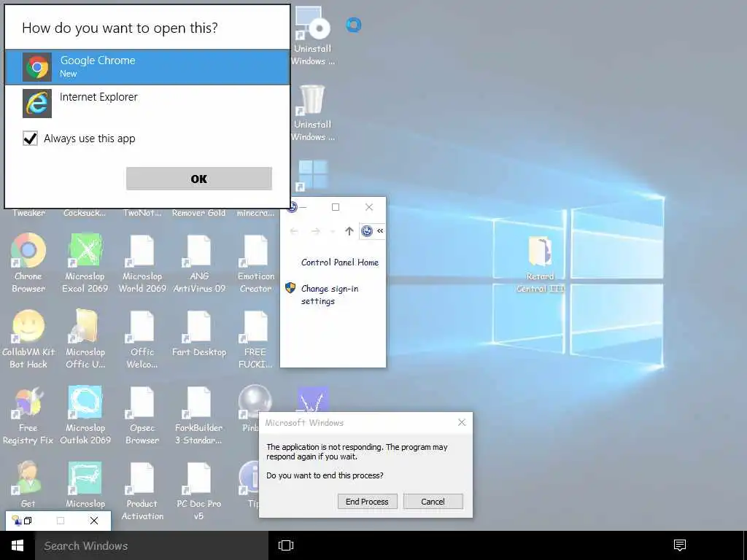Open Change sign-in settings link
The height and width of the screenshot is (560, 747).
[330, 295]
